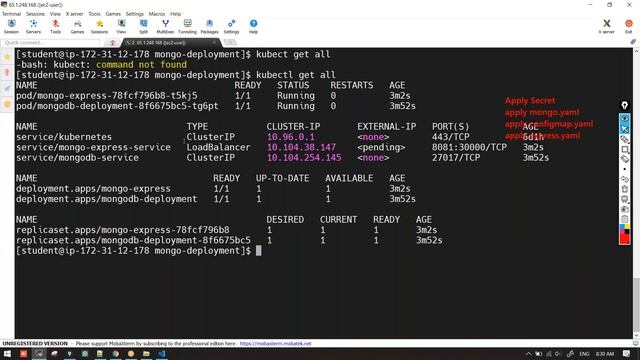The image size is (640, 360).
Task: Click the View toolbar icon
Action: point(121,27)
